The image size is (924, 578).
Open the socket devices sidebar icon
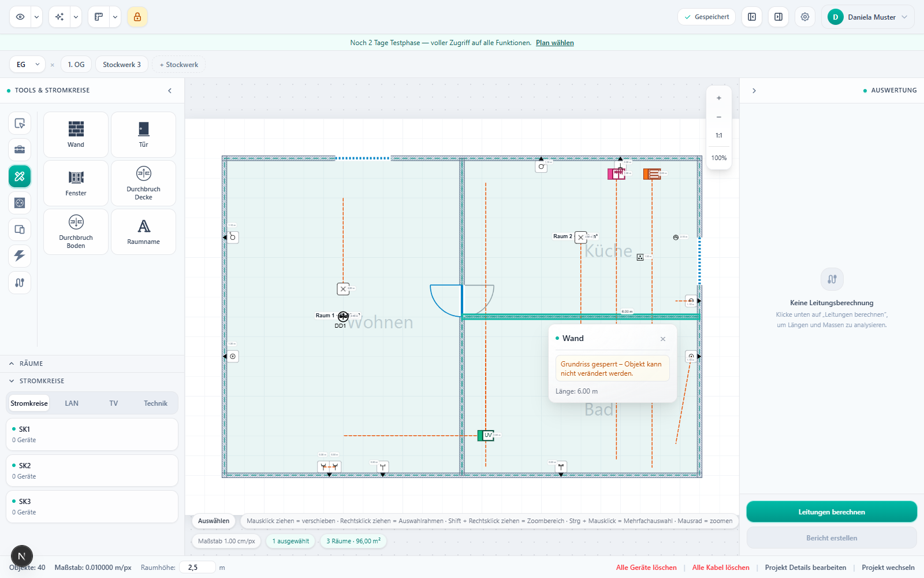coord(20,203)
